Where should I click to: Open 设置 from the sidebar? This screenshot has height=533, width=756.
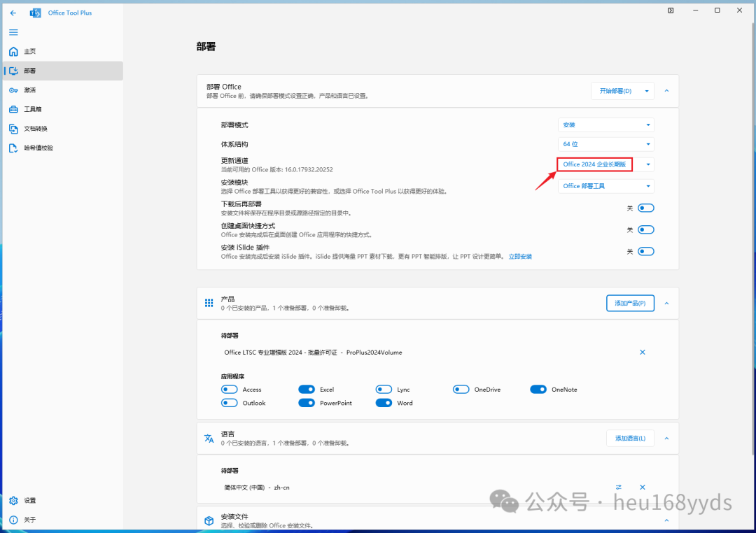(x=63, y=500)
